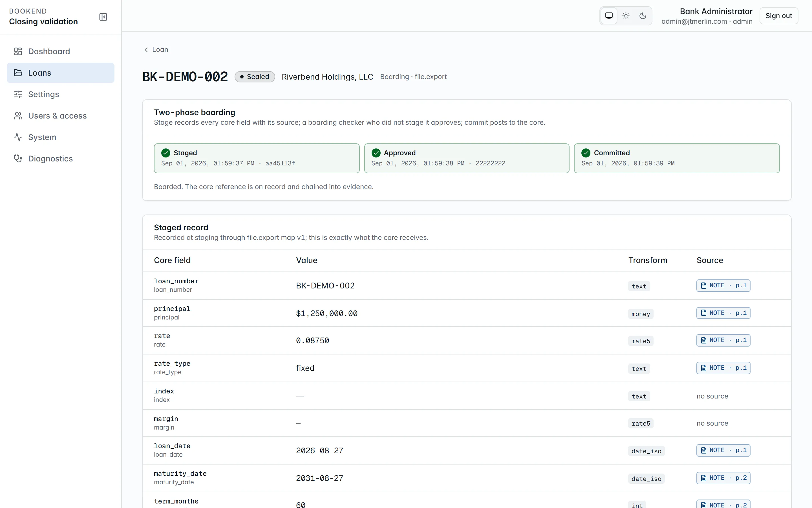This screenshot has height=508, width=812.
Task: Click the Staged phase card
Action: point(257,158)
